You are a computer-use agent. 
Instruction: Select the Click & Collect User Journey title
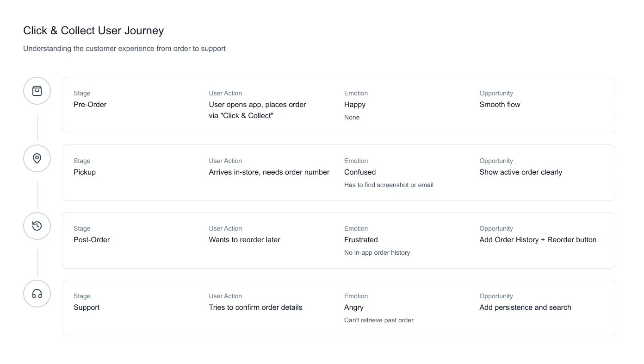pos(93,31)
